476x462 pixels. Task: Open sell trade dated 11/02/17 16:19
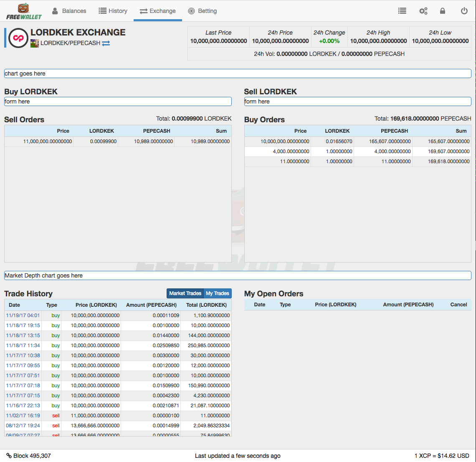23,416
